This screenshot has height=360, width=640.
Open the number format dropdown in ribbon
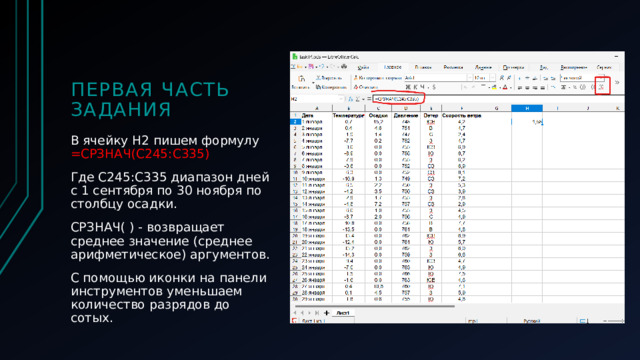coord(602,78)
